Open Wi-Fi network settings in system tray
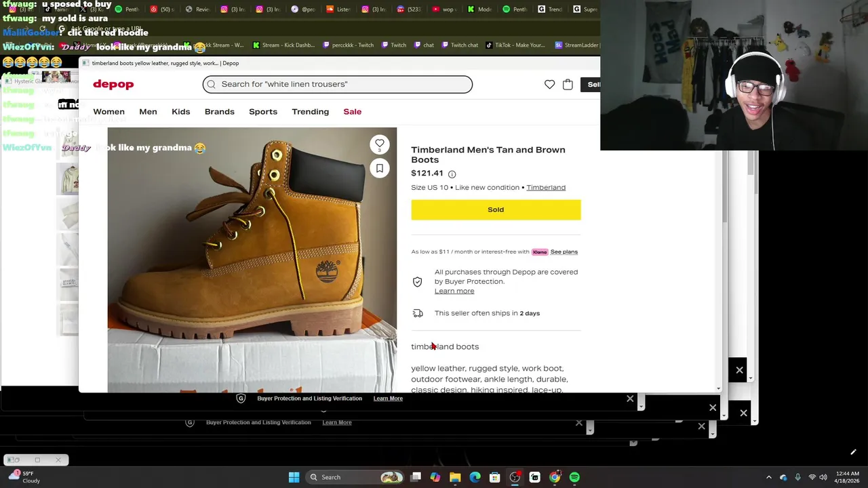868x488 pixels. [812, 477]
